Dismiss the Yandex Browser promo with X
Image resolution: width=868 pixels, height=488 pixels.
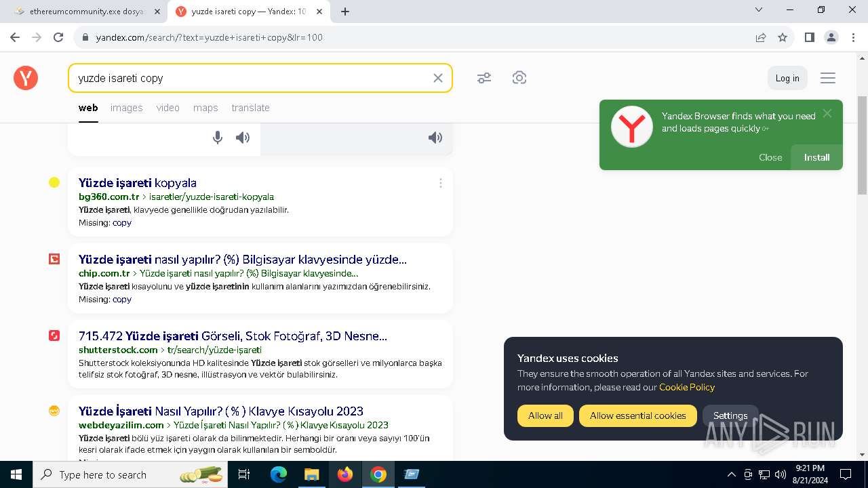pyautogui.click(x=827, y=113)
